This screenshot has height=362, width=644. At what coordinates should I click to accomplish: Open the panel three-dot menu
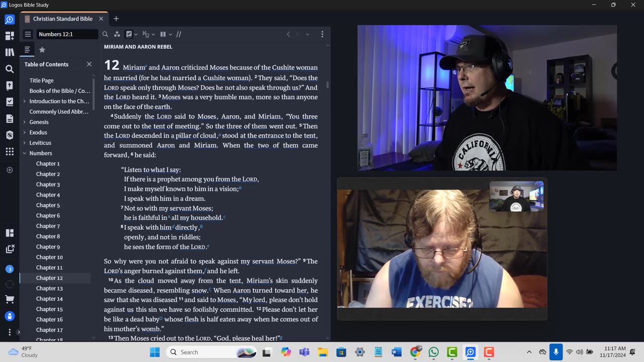point(322,34)
